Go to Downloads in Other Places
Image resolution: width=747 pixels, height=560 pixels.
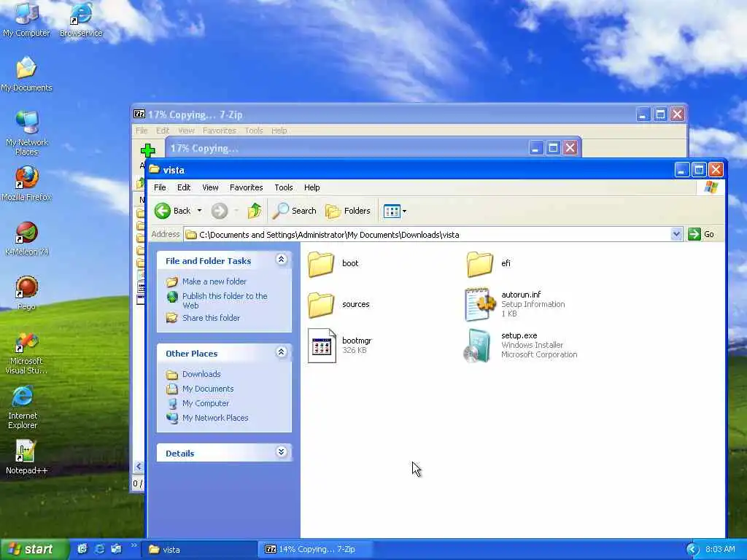point(201,374)
